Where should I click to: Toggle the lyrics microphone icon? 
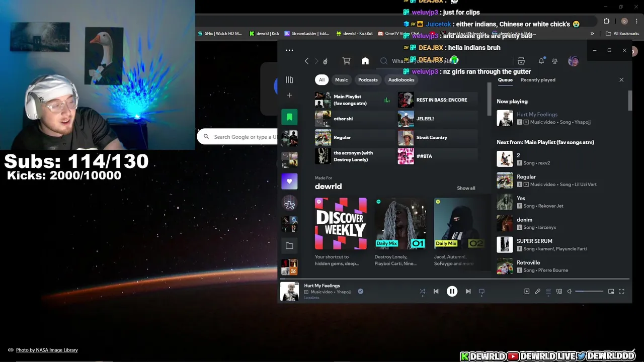click(537, 291)
